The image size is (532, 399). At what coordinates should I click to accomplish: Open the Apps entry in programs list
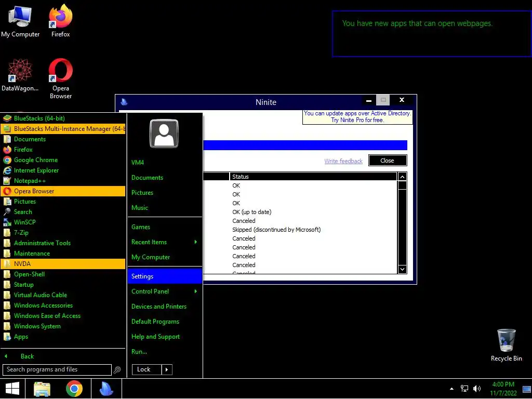pos(63,337)
